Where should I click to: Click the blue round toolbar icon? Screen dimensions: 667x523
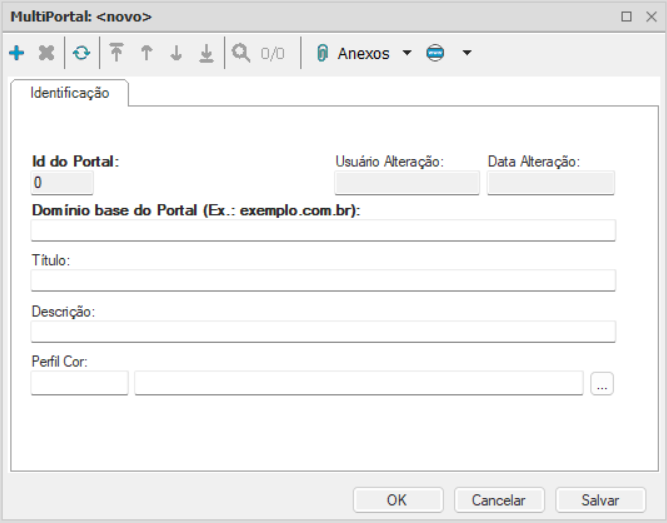point(434,54)
